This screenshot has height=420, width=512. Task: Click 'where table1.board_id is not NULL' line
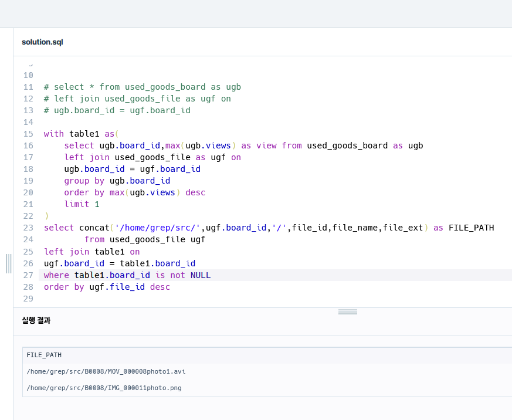[x=127, y=275]
